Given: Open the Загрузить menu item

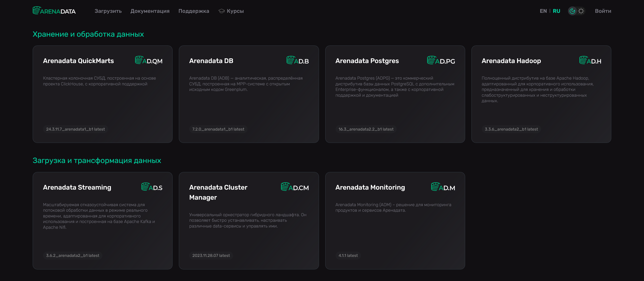Looking at the screenshot, I should [x=108, y=11].
